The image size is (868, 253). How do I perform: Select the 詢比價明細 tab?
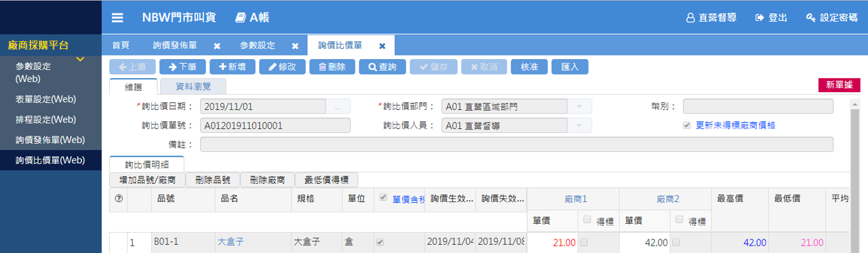(x=146, y=164)
